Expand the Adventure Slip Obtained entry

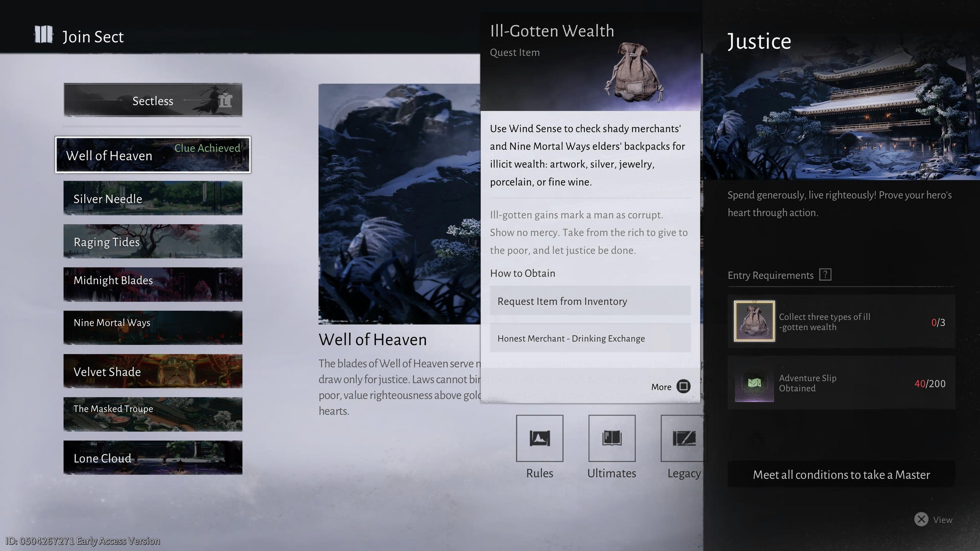[x=841, y=382]
